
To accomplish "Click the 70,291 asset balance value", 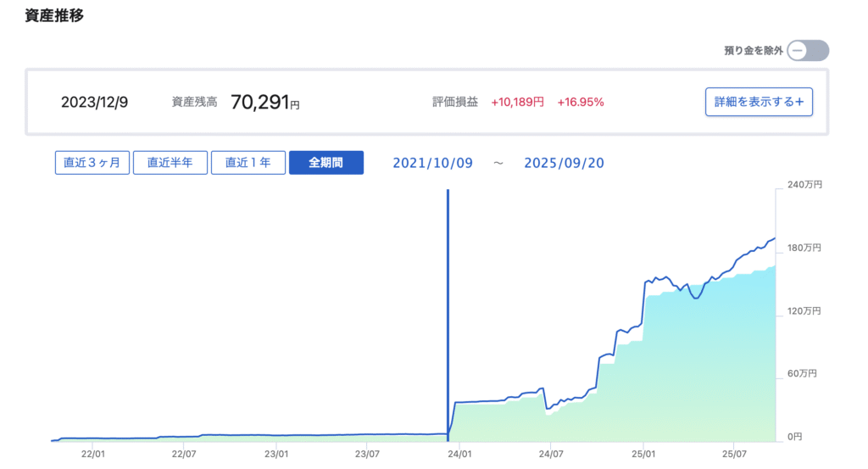I will [x=260, y=103].
